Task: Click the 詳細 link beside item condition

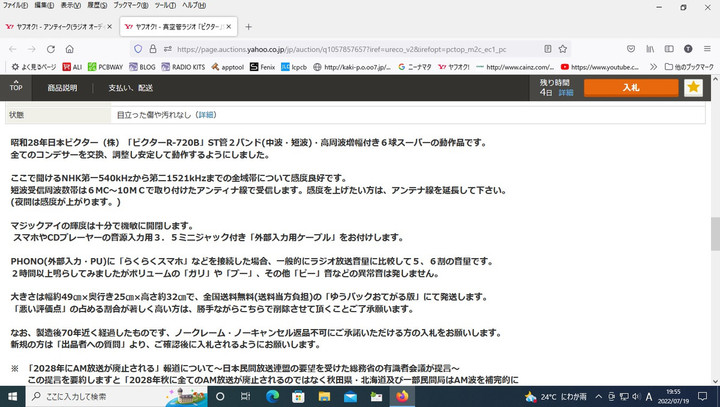Action: (x=205, y=115)
